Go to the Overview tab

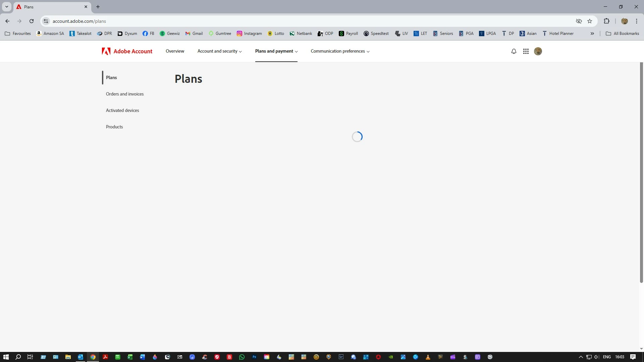(x=175, y=51)
